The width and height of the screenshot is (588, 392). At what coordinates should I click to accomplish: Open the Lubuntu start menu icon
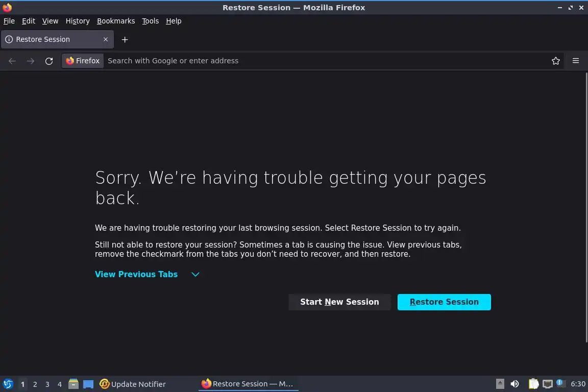[8, 384]
